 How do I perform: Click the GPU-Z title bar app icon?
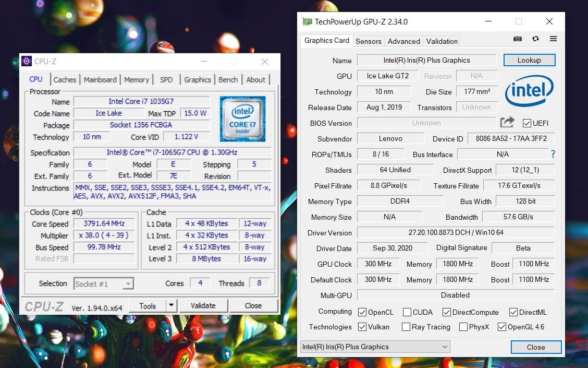[307, 21]
